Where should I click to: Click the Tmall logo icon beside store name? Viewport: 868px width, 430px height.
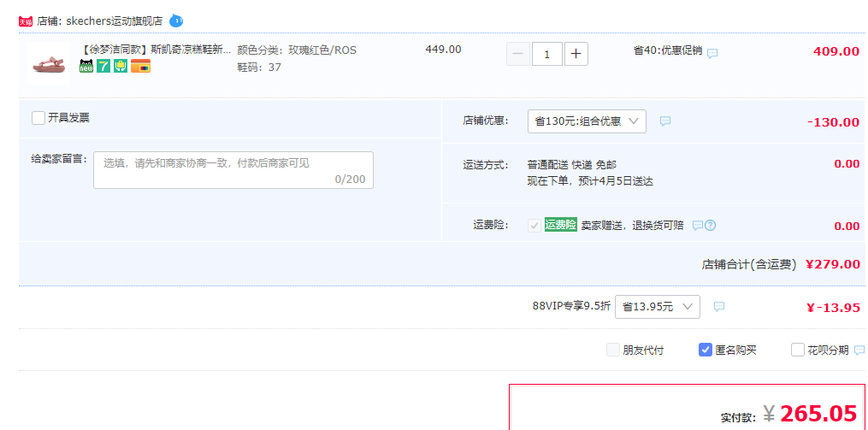click(26, 21)
